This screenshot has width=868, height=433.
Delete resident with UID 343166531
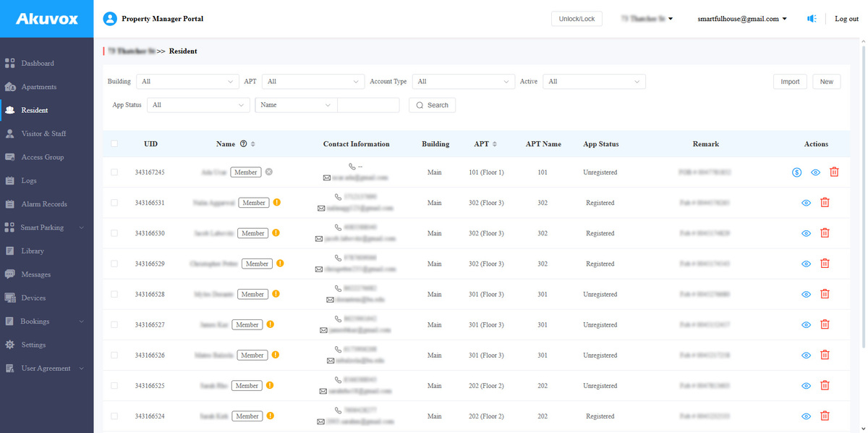pyautogui.click(x=825, y=203)
